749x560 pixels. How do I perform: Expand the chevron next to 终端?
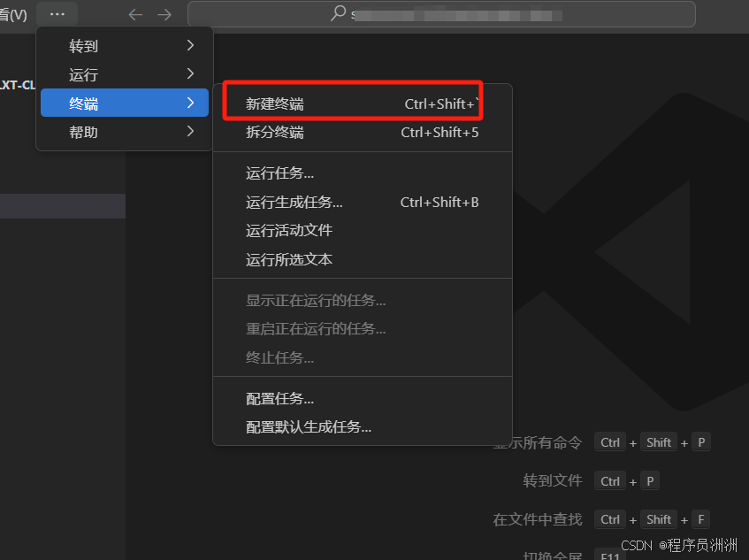pos(191,103)
